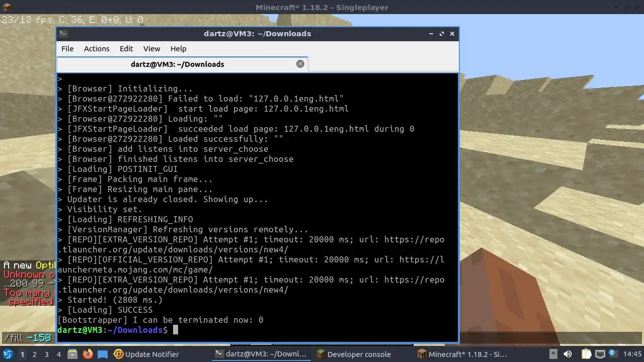Switch to workspace 4
The image size is (644, 362).
59,354
